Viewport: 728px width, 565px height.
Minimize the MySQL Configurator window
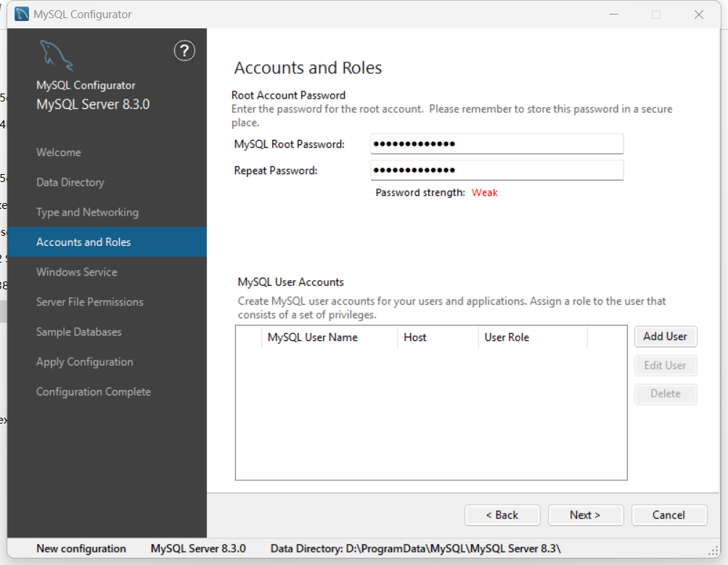point(614,15)
